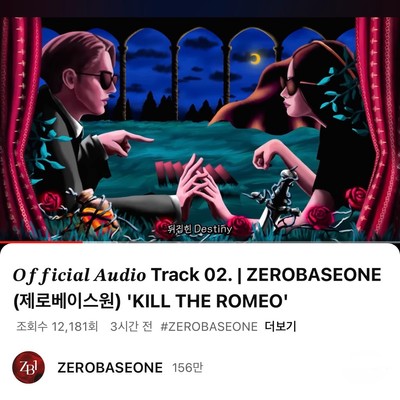Tap the ZB1 channel avatar
Image resolution: width=400 pixels, height=400 pixels.
point(29,367)
